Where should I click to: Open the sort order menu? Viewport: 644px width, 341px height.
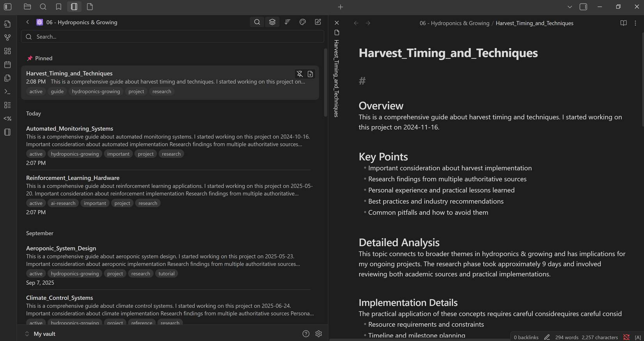(x=287, y=22)
